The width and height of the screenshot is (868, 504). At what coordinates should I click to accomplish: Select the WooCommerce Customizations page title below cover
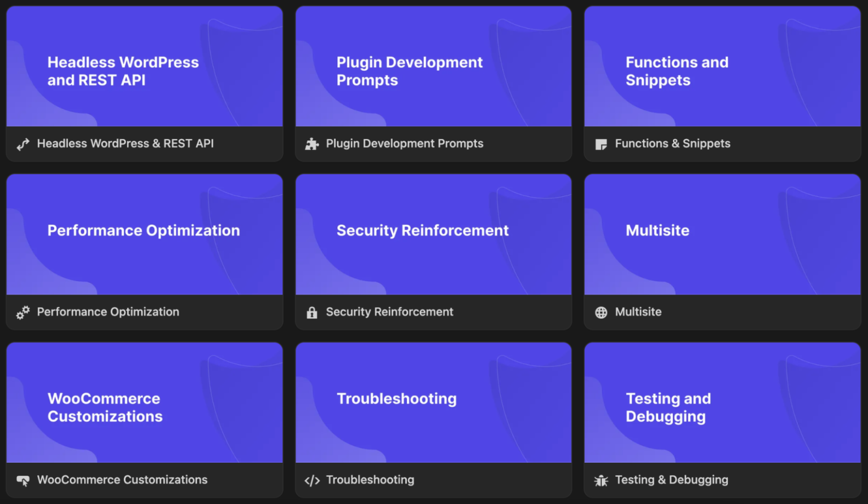tap(122, 480)
